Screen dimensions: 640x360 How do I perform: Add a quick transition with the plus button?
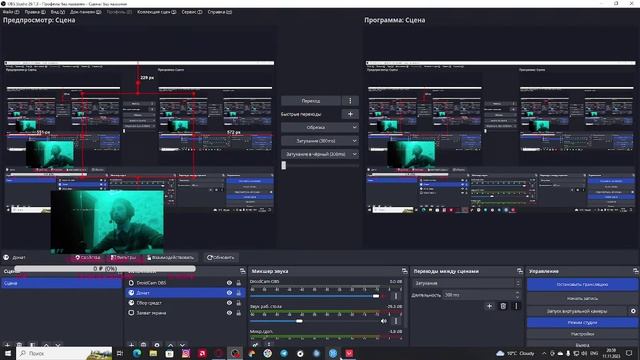(x=350, y=114)
